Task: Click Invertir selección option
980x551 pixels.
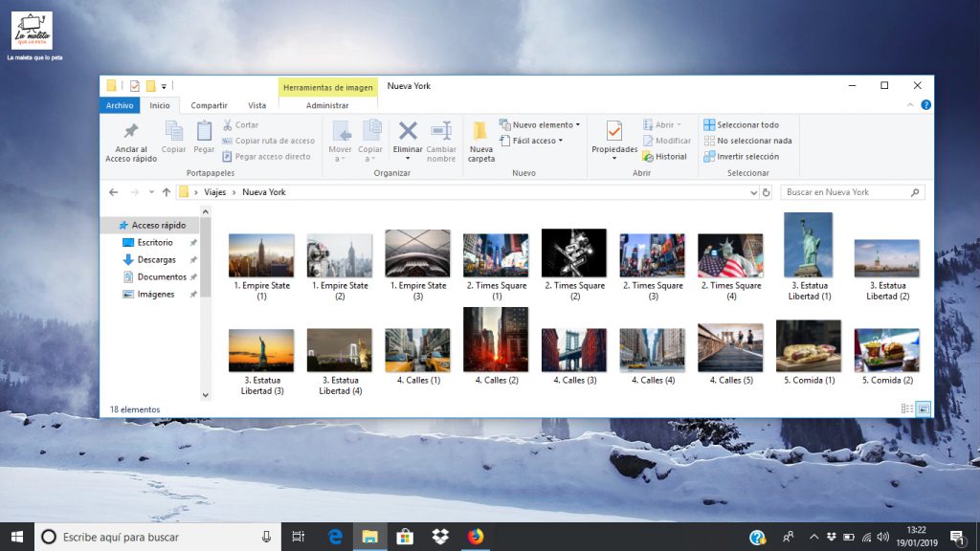Action: pyautogui.click(x=742, y=157)
